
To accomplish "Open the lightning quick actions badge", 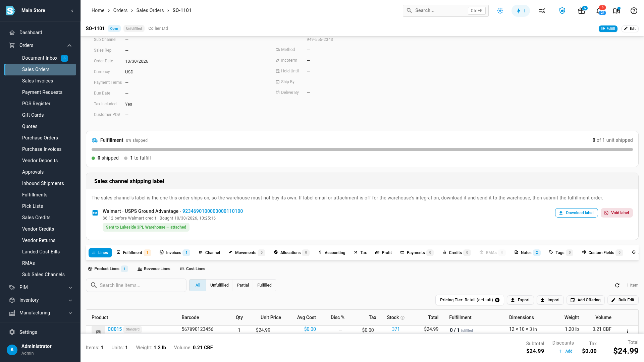I will (x=521, y=11).
